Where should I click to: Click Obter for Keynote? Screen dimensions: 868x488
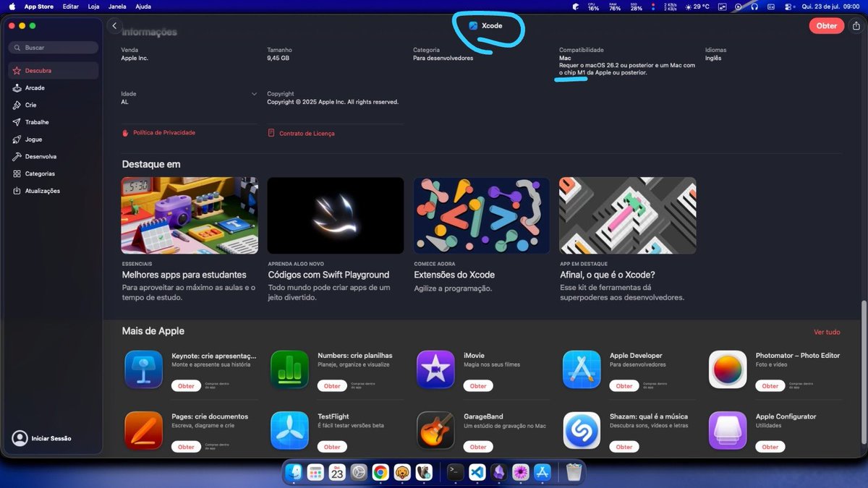pyautogui.click(x=186, y=386)
